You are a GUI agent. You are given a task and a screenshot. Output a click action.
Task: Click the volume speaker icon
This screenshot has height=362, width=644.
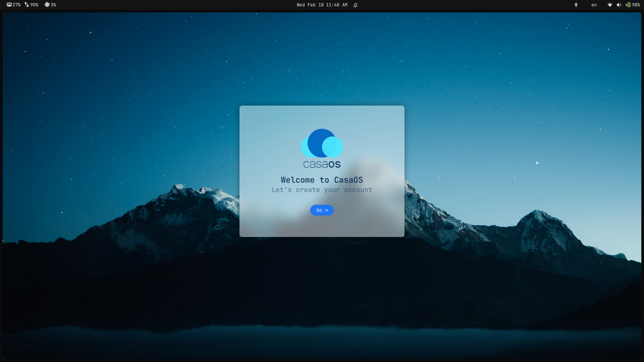tap(619, 5)
